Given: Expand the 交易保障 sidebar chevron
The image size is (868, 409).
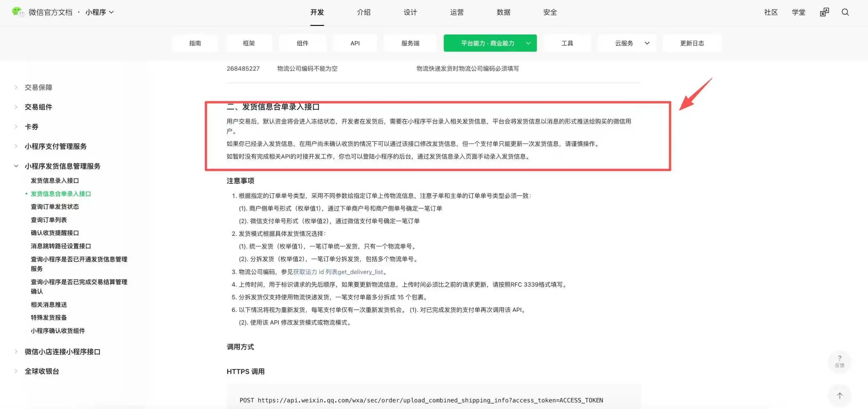Looking at the screenshot, I should pyautogui.click(x=16, y=88).
